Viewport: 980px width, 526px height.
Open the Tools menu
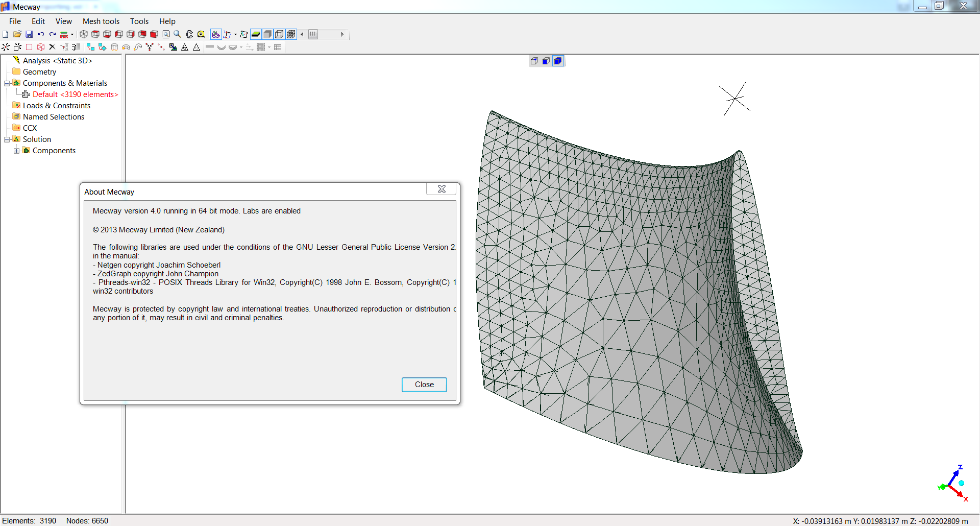pyautogui.click(x=139, y=21)
